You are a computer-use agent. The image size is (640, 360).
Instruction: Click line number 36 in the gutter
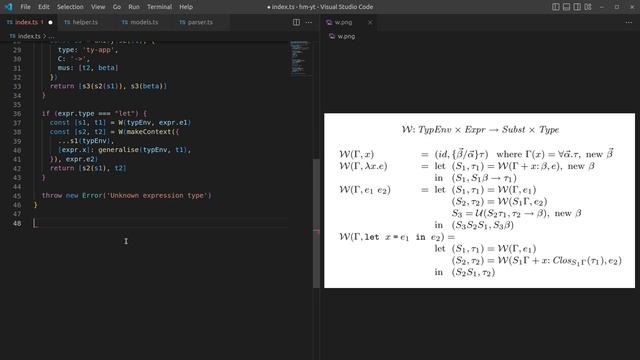17,113
